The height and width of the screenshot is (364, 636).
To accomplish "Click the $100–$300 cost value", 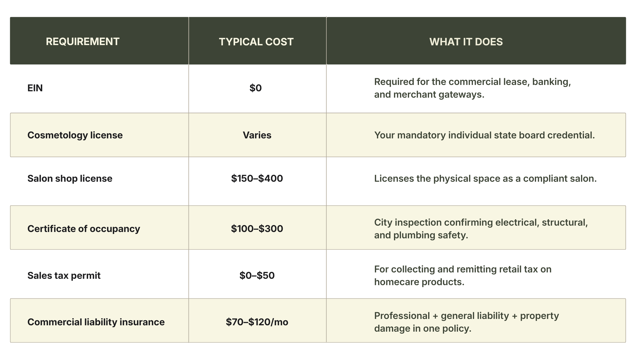I will point(257,229).
